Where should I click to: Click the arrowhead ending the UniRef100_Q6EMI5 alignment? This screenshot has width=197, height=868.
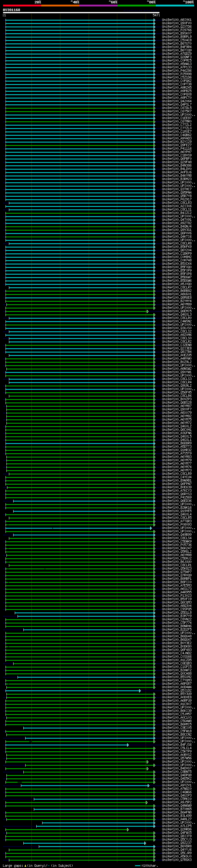point(147,311)
